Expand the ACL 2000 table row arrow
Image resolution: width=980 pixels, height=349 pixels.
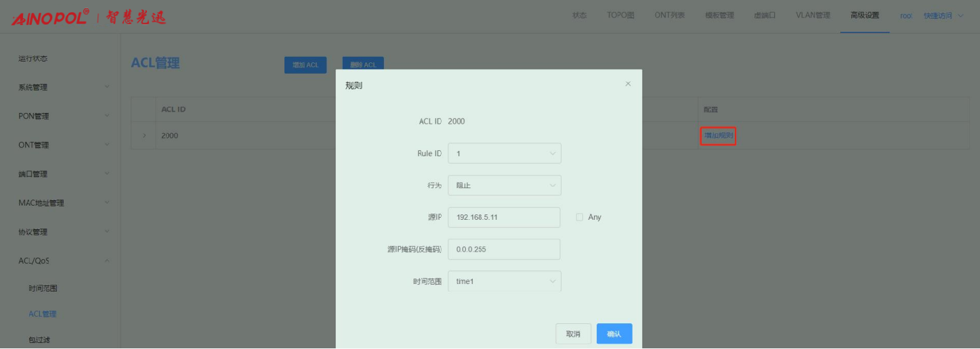click(x=144, y=136)
